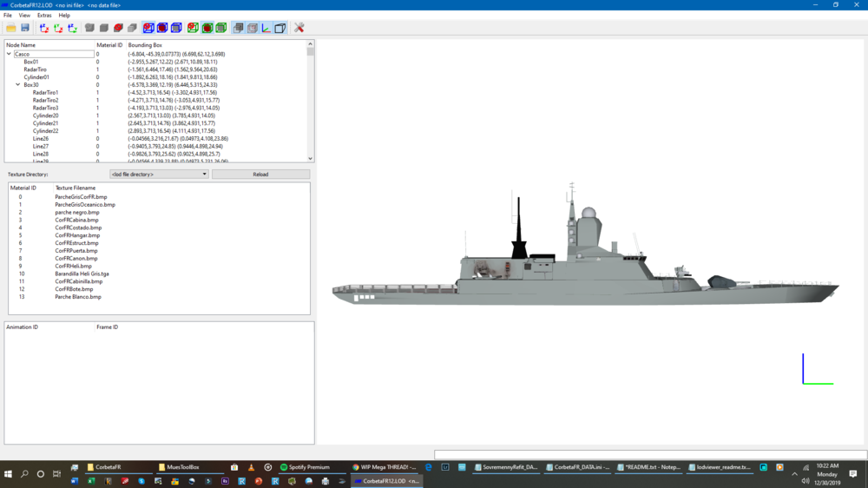This screenshot has height=488, width=868.
Task: Open VLC cone icon in taskbar
Action: [252, 467]
